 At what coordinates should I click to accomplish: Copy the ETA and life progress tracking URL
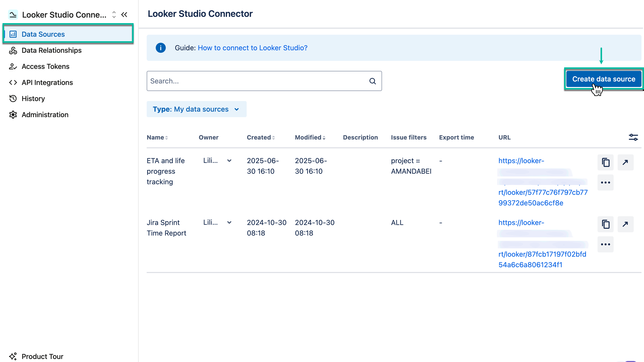pyautogui.click(x=606, y=163)
